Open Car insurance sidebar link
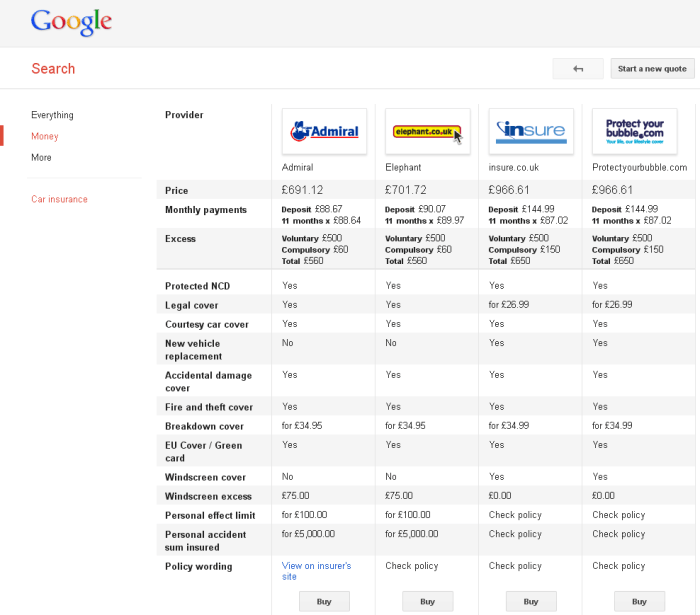 pos(59,199)
